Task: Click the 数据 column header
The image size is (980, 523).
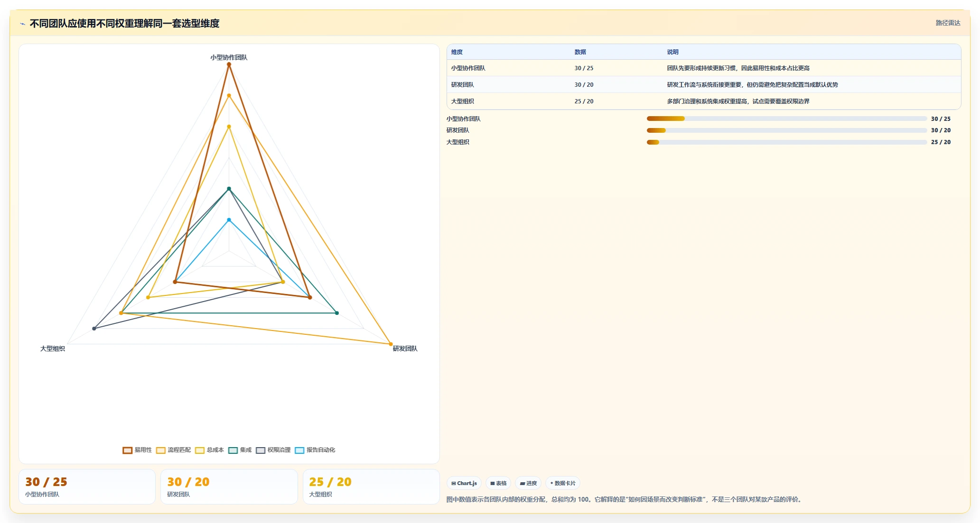Action: (580, 52)
